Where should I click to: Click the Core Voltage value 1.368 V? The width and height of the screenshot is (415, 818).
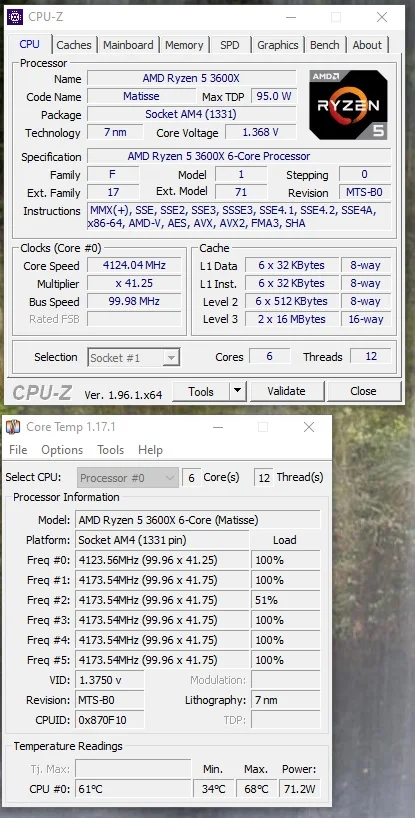click(260, 133)
